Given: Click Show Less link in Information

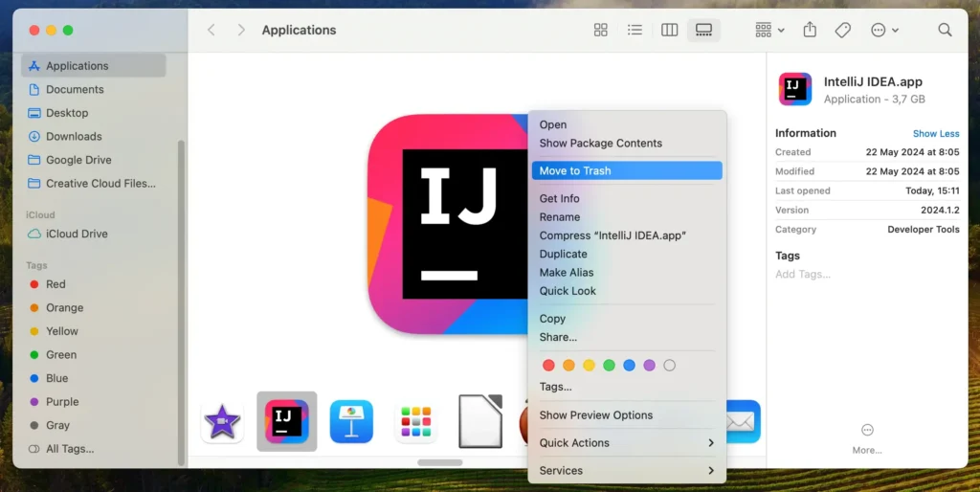Looking at the screenshot, I should coord(936,134).
